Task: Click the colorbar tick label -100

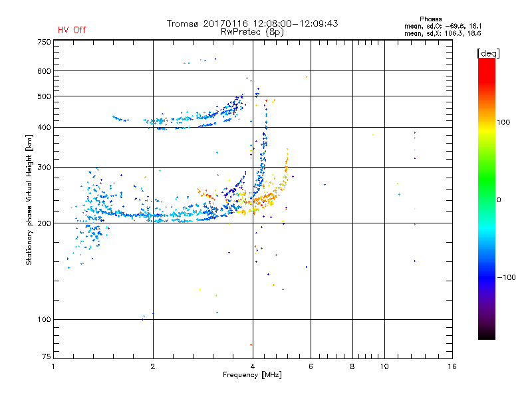Action: point(506,277)
